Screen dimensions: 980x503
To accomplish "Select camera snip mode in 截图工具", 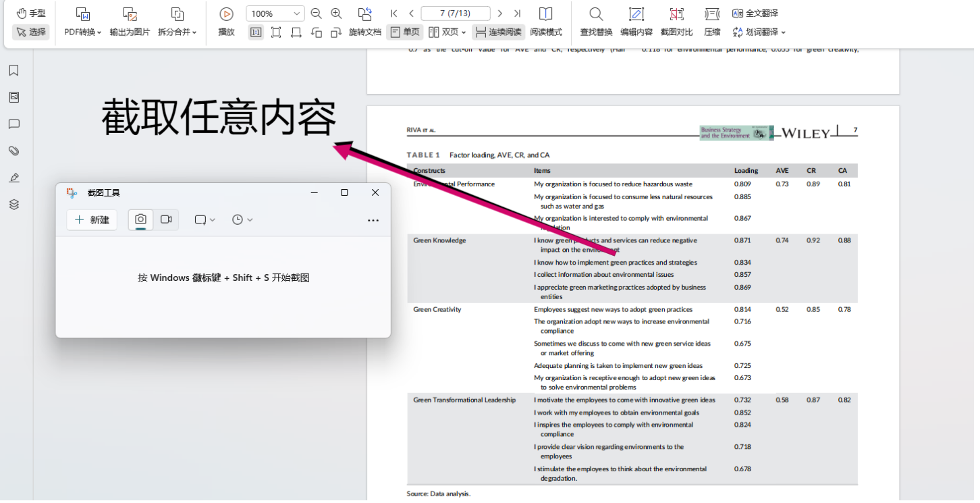I will (x=140, y=219).
